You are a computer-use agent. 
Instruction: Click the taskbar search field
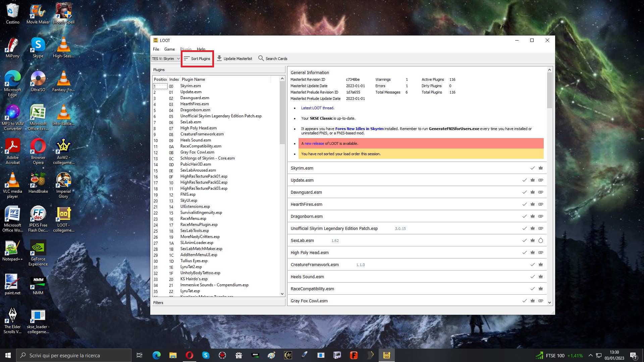74,355
